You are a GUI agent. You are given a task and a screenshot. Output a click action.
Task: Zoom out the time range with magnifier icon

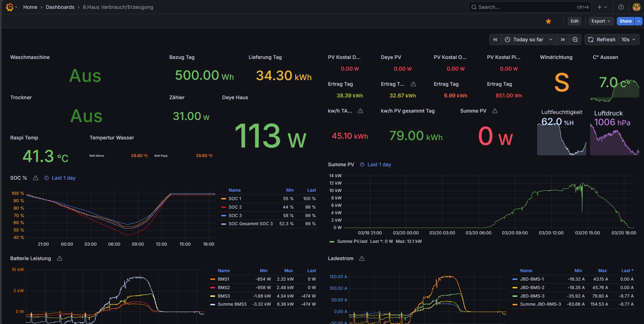pos(575,40)
